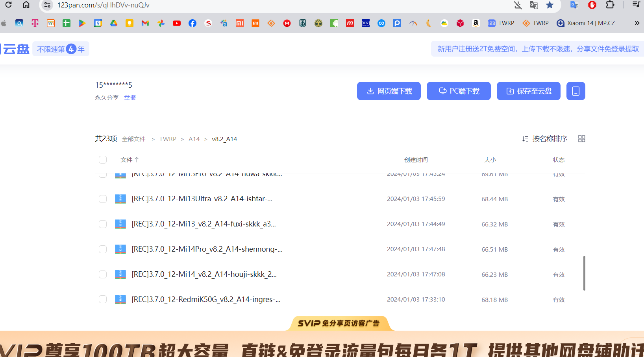Open the red ad blocker extension icon
The image size is (644, 357).
pyautogui.click(x=592, y=5)
